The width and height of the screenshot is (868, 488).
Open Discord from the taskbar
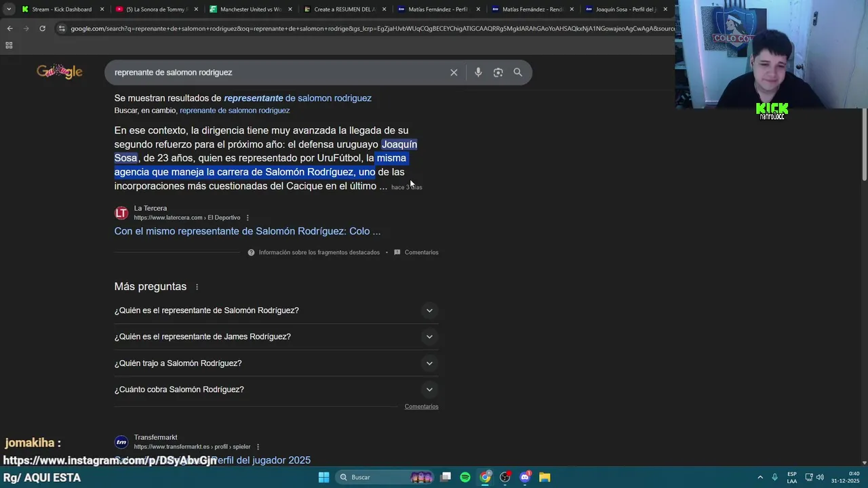pyautogui.click(x=525, y=477)
